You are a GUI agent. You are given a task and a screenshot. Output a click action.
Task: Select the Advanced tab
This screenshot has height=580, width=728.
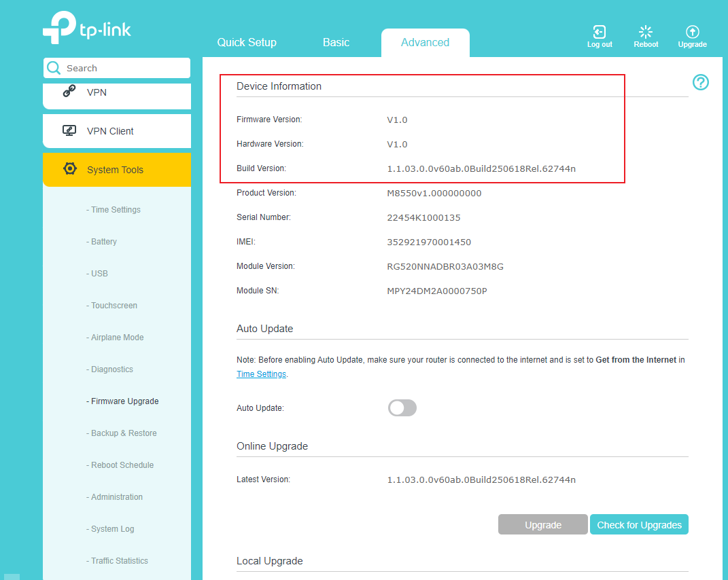[426, 42]
